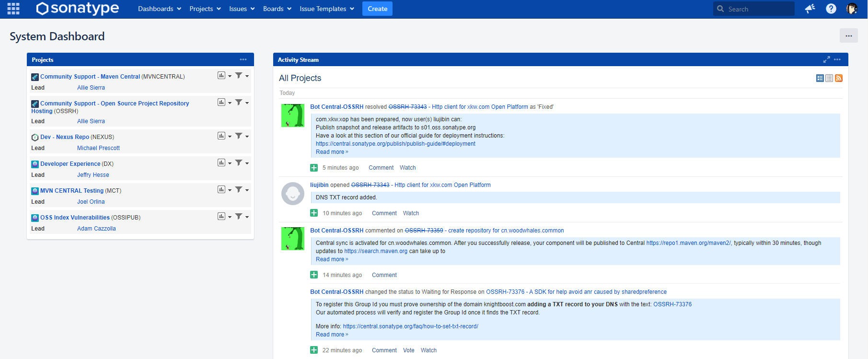Screen dimensions: 868x359
Task: Open the app switcher grid icon
Action: click(x=13, y=9)
